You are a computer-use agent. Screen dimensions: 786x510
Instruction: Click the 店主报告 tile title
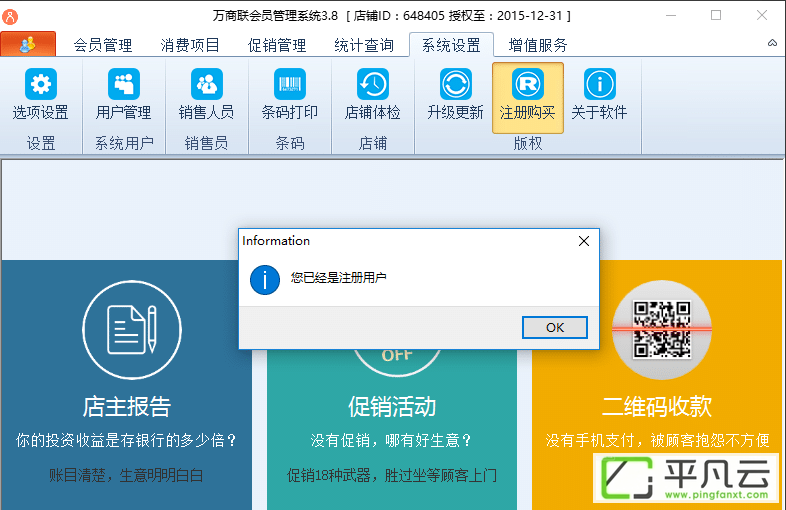tap(127, 407)
